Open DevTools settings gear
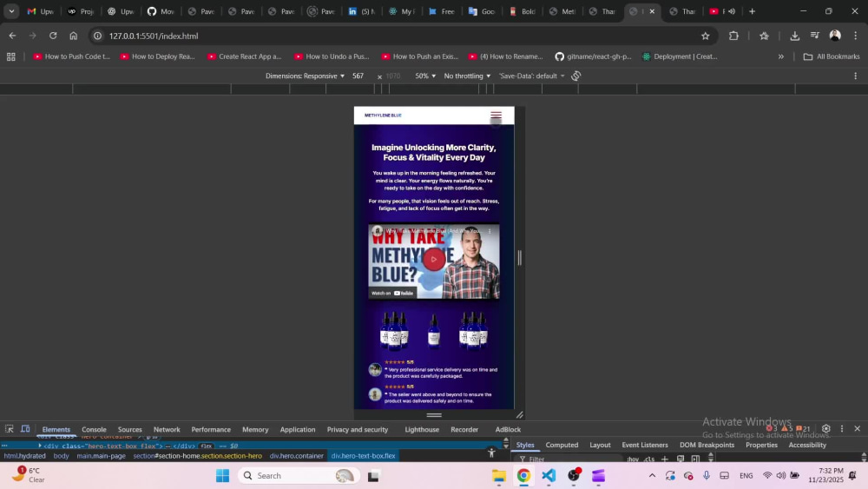This screenshot has height=489, width=868. click(826, 429)
